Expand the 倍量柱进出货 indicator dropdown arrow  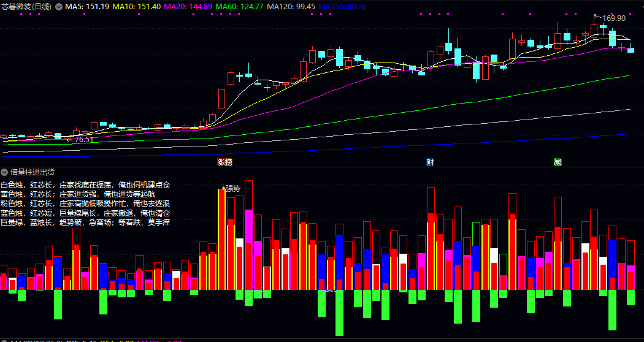(4, 172)
